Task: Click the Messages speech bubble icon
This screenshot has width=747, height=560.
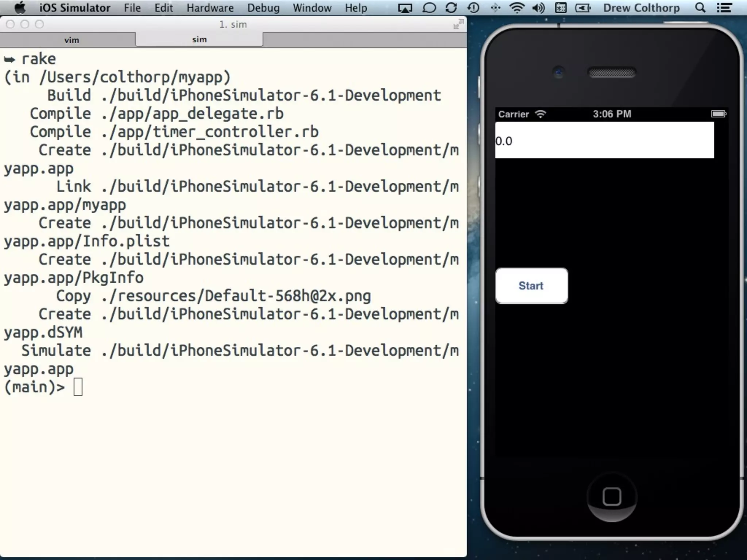Action: click(x=429, y=8)
